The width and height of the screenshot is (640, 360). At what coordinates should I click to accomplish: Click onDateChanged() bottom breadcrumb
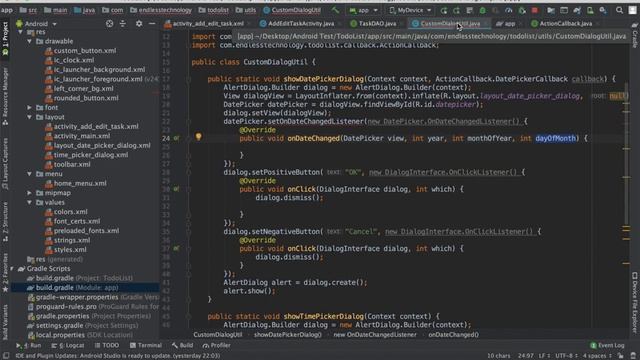[453, 335]
